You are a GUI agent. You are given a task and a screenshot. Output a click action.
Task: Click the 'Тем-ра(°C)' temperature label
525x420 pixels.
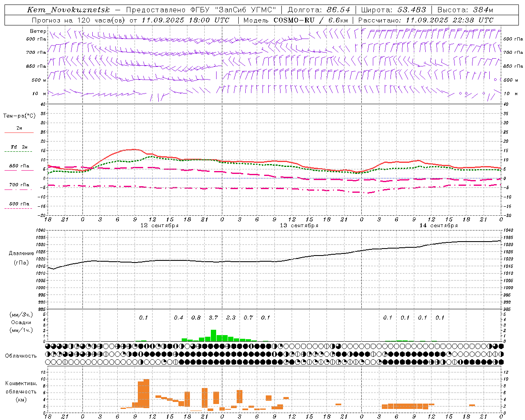coord(19,116)
